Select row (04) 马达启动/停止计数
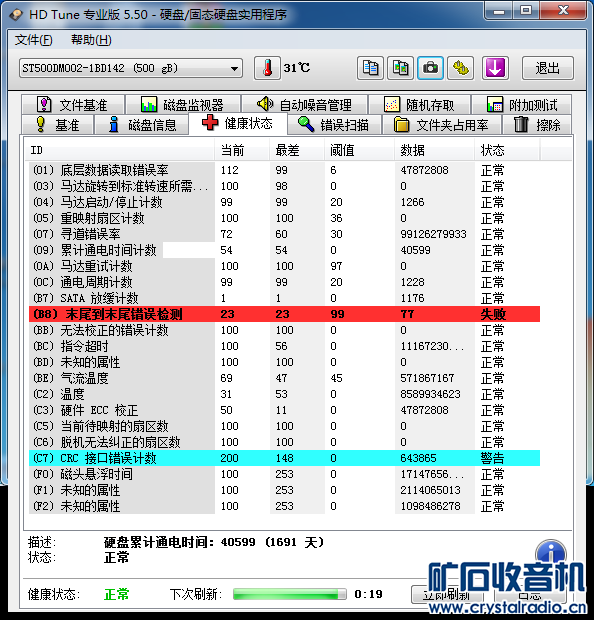The height and width of the screenshot is (620, 594). [x=284, y=202]
